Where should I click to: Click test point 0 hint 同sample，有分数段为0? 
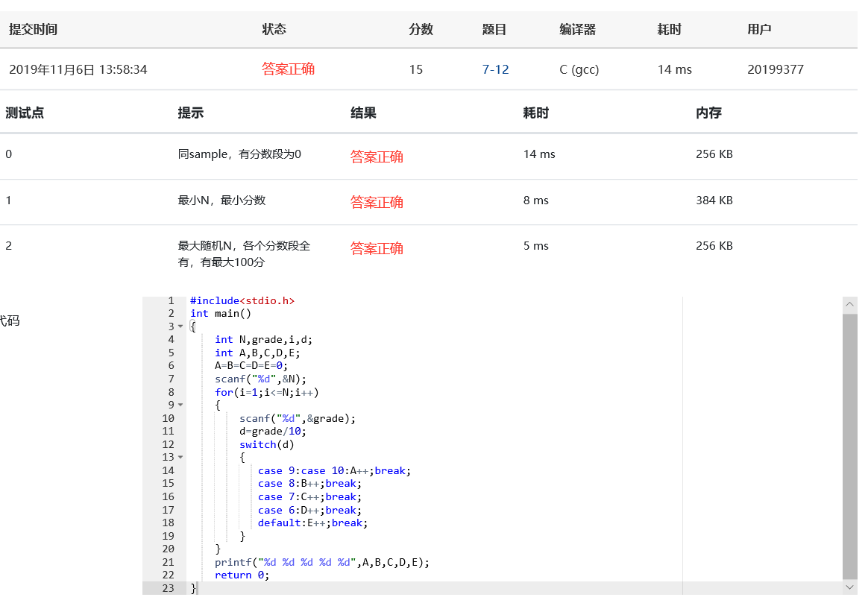[239, 154]
